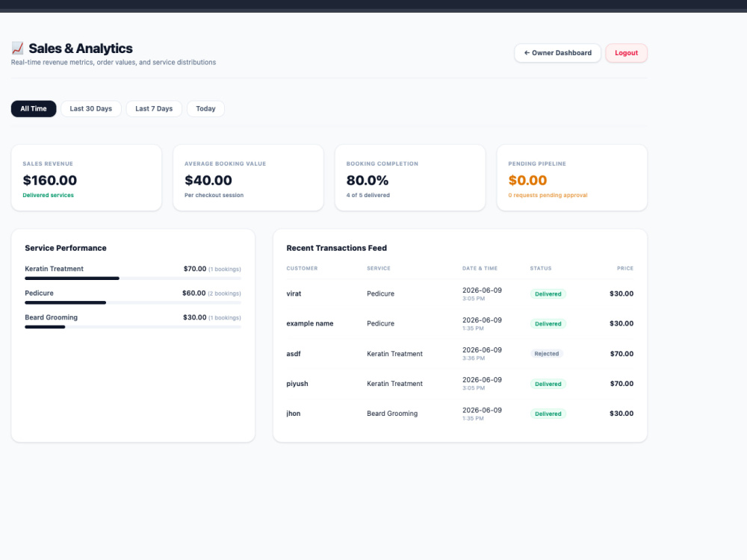Click the Date & Time column header

tap(480, 268)
